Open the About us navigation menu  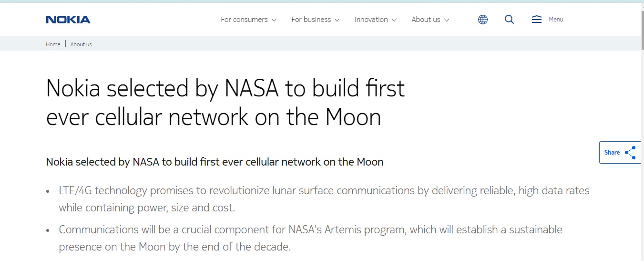click(x=430, y=20)
